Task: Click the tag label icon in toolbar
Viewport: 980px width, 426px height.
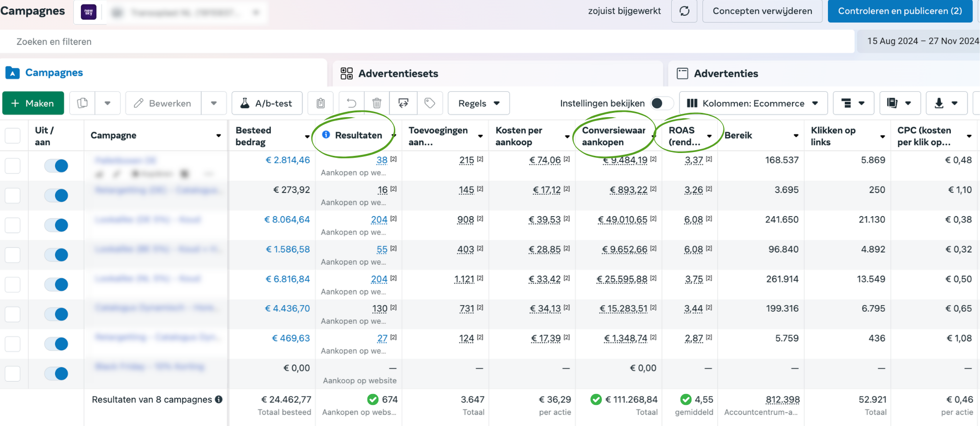Action: tap(430, 103)
